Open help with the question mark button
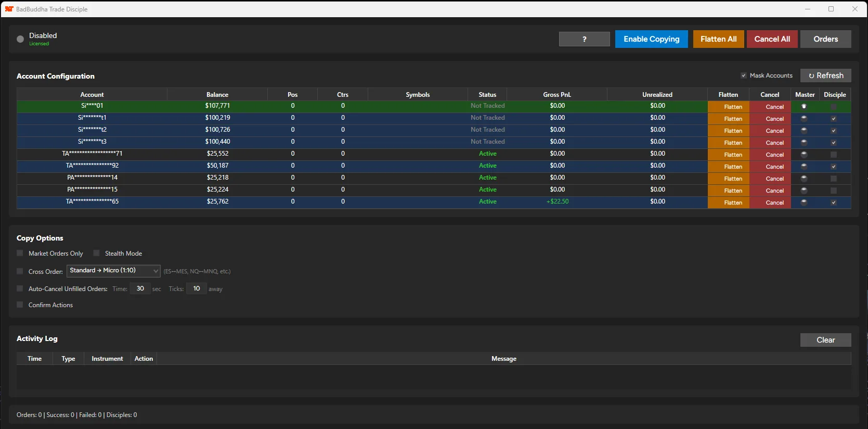The height and width of the screenshot is (429, 868). [584, 39]
